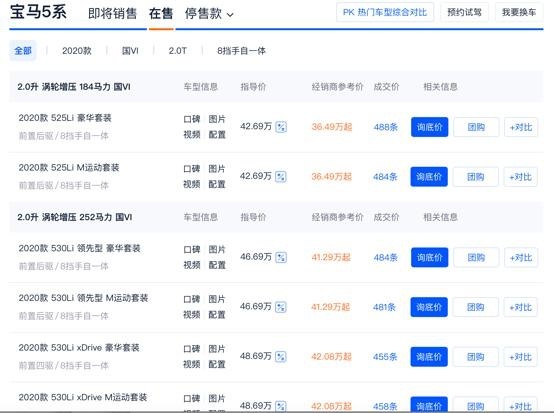
Task: Add 530Li 领先型 M运动套装 to 对比
Action: pyautogui.click(x=521, y=307)
